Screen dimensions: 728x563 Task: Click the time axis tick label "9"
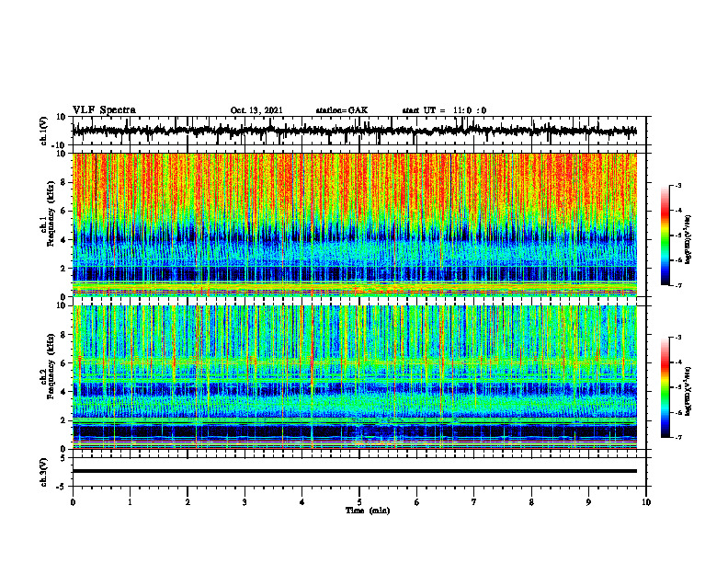click(x=588, y=502)
